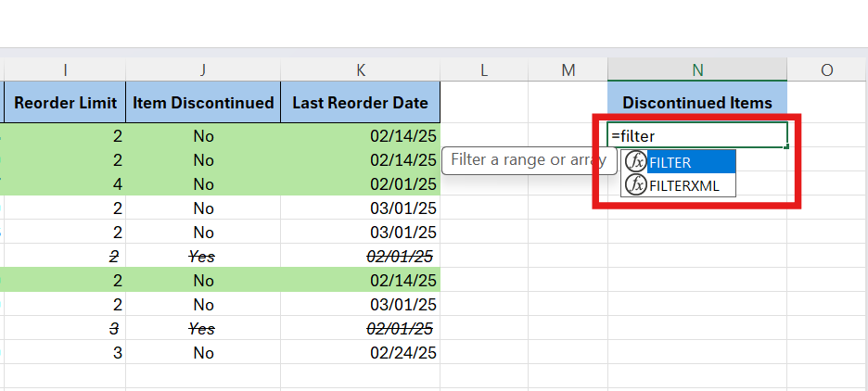Screen dimensions: 868x391
Task: Select the Yes cell beside struck-through 3
Action: pyautogui.click(x=203, y=329)
